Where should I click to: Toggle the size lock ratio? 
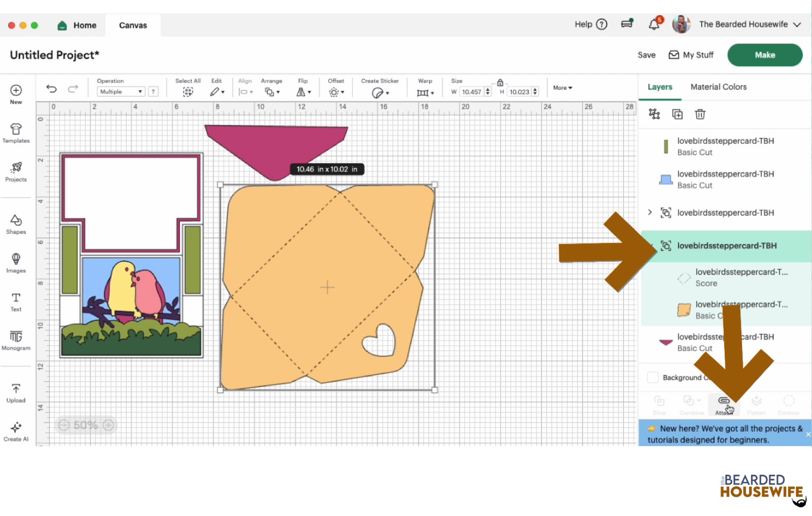tap(499, 82)
